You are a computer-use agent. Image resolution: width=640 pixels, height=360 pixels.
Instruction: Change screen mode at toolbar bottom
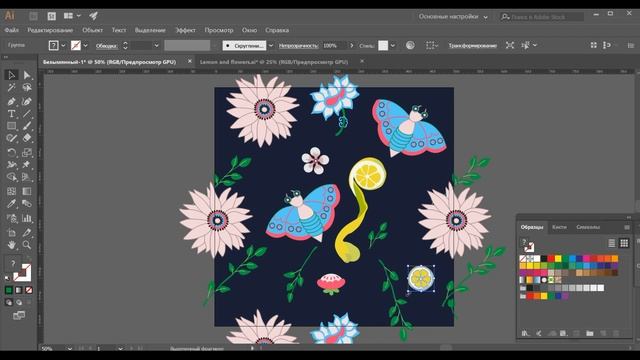click(19, 316)
